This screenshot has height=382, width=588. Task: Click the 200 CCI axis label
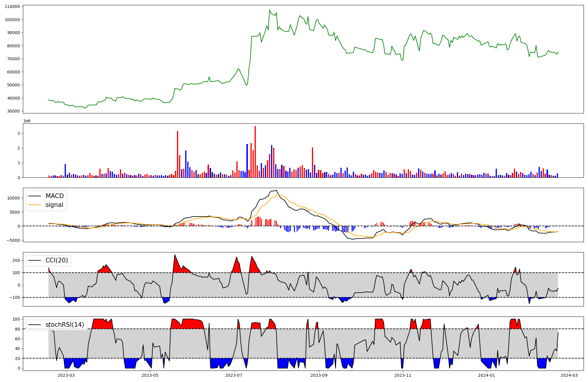point(16,260)
